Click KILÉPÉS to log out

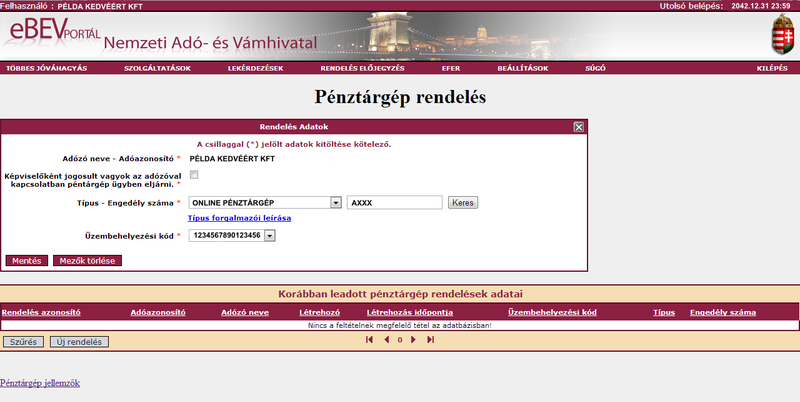(x=772, y=68)
